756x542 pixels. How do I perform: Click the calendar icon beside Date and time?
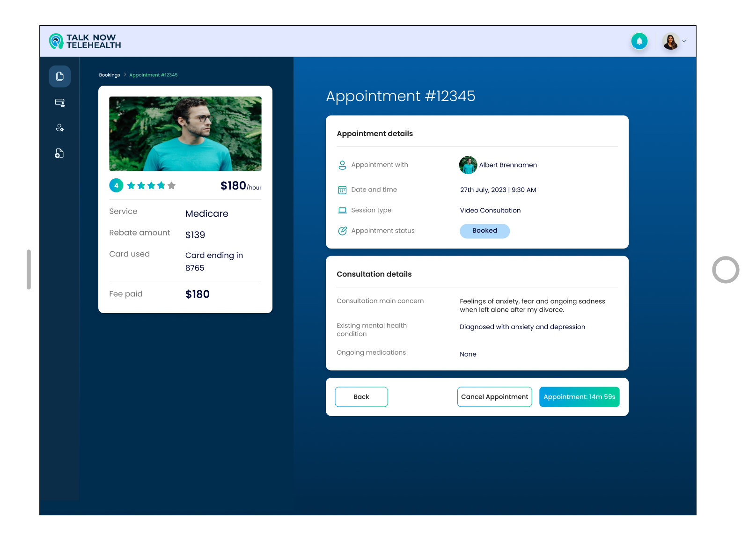point(342,190)
